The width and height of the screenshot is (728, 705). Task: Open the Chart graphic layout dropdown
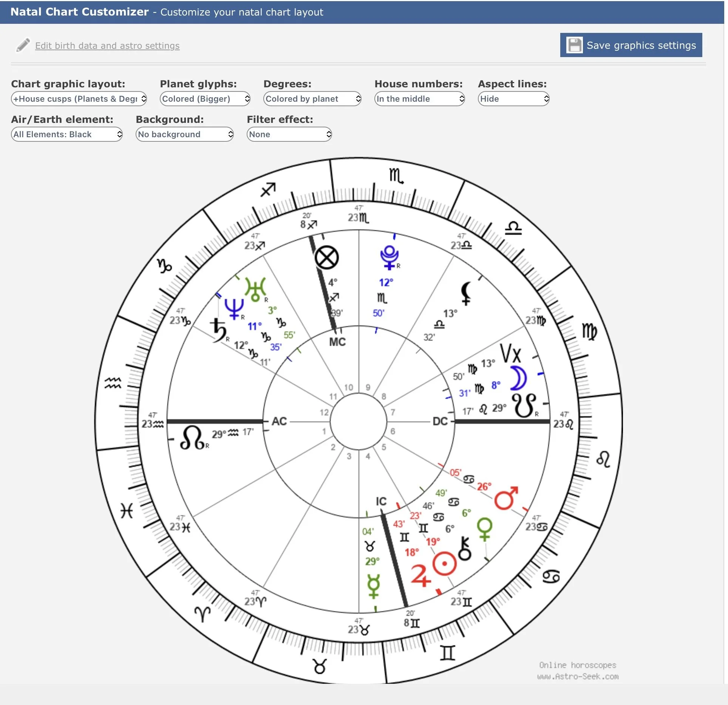point(79,99)
